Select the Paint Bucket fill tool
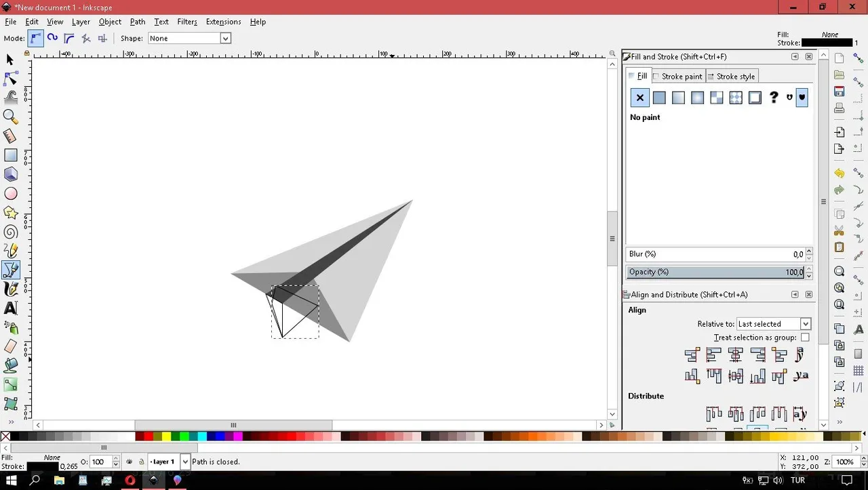This screenshot has width=868, height=490. (10, 365)
